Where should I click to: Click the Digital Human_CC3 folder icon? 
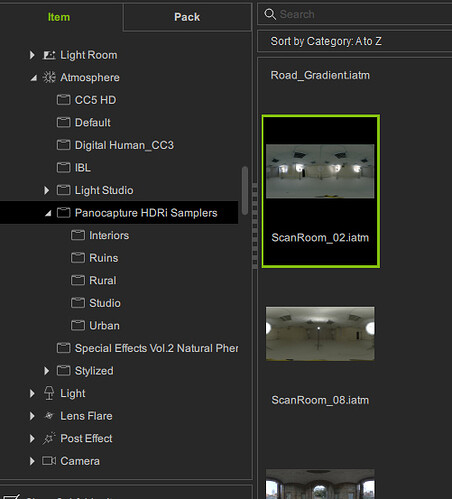coord(63,145)
